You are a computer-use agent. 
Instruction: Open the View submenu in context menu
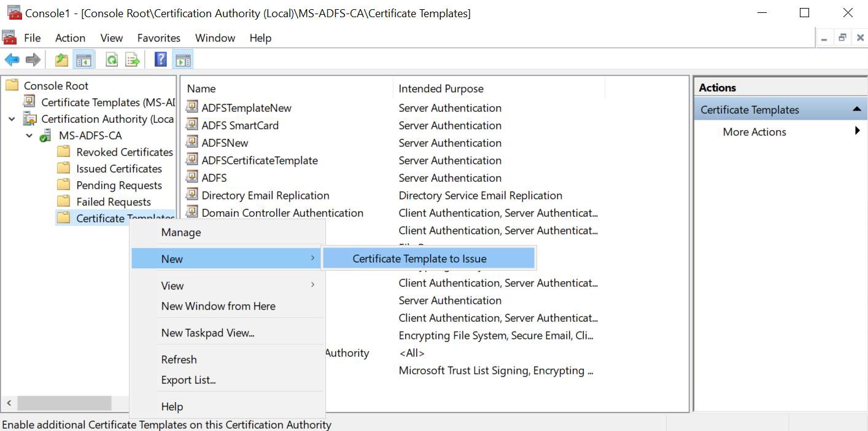[x=226, y=285]
